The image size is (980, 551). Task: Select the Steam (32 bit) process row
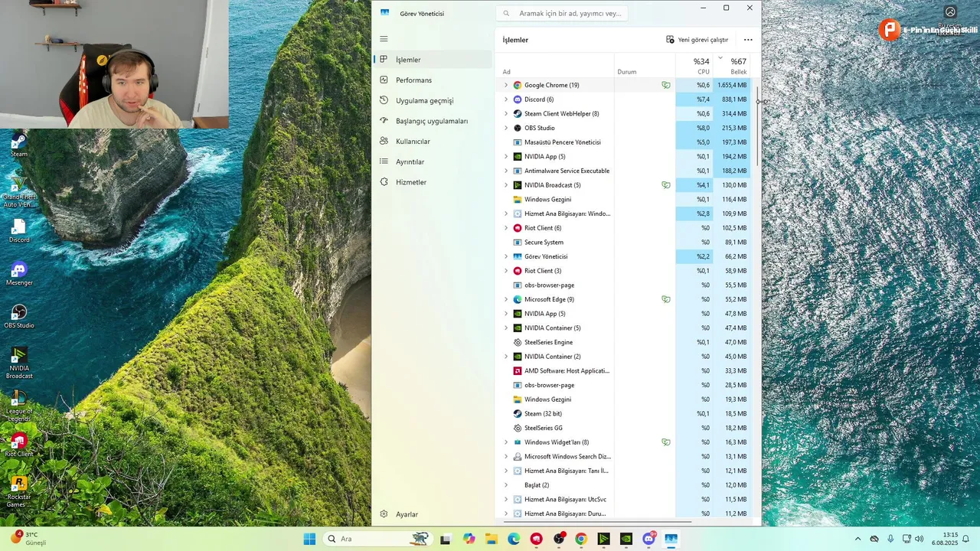tap(624, 413)
